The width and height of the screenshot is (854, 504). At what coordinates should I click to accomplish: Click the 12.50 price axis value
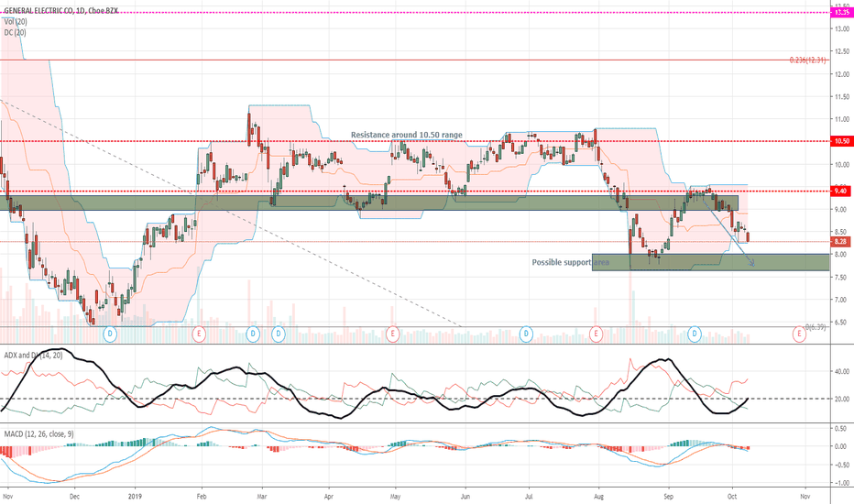pos(841,51)
